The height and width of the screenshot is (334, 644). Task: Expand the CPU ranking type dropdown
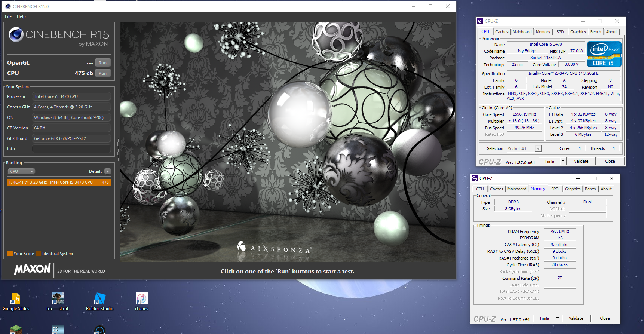21,171
